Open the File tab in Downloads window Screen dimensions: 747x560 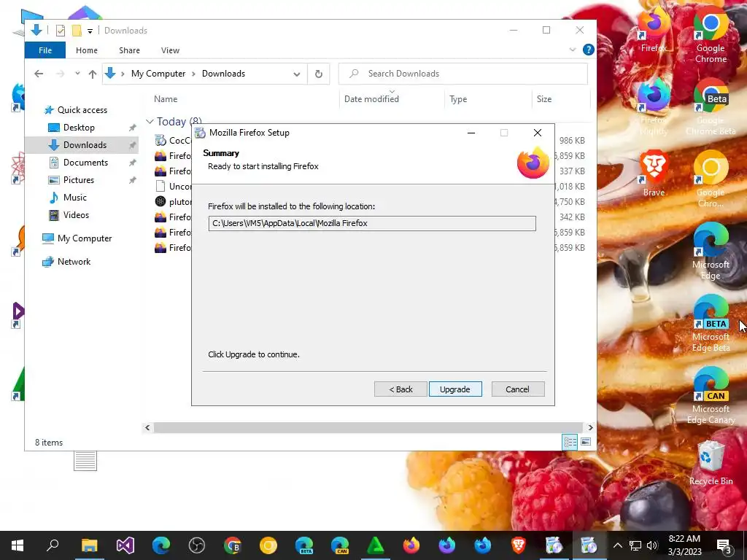coord(45,50)
